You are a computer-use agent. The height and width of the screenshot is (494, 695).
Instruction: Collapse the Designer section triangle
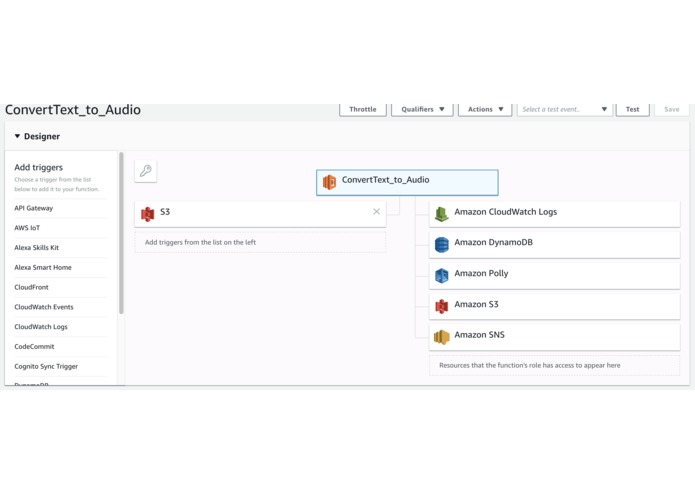point(17,136)
